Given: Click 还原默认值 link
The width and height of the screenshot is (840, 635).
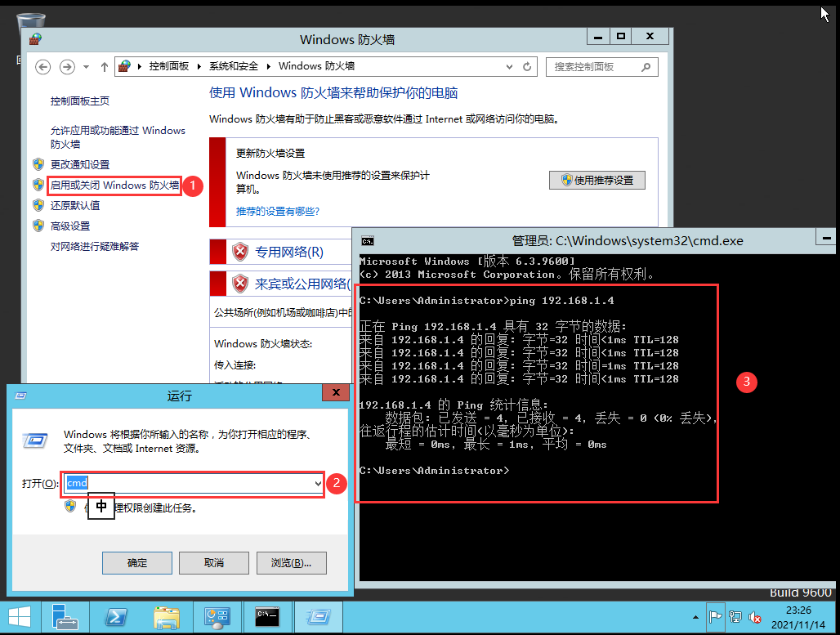Looking at the screenshot, I should [x=75, y=205].
